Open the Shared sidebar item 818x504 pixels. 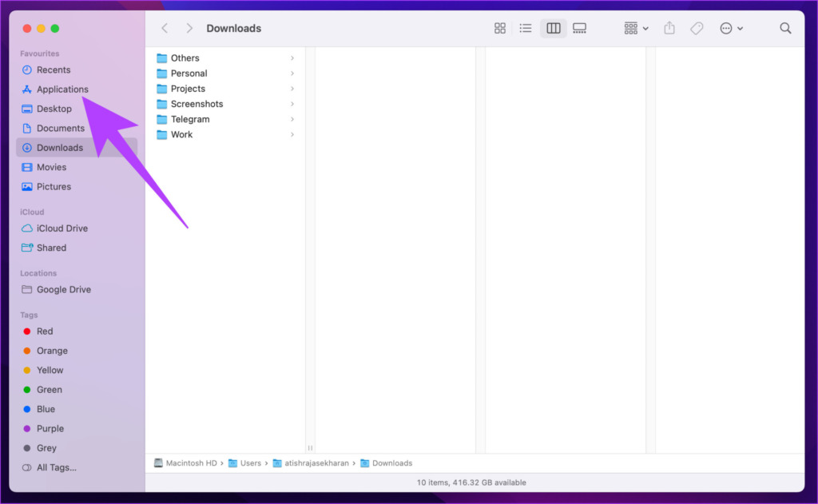77,248
